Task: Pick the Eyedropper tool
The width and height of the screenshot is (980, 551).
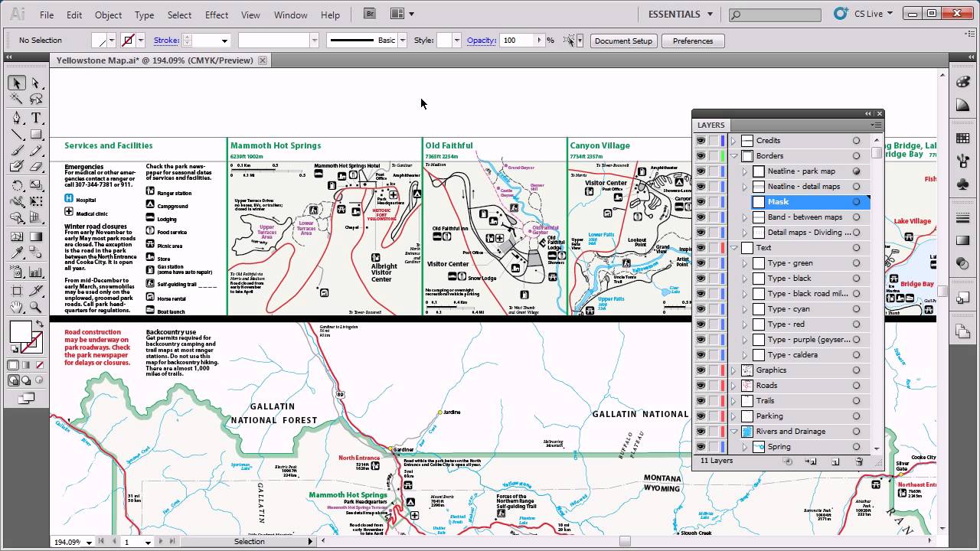Action: tap(17, 253)
